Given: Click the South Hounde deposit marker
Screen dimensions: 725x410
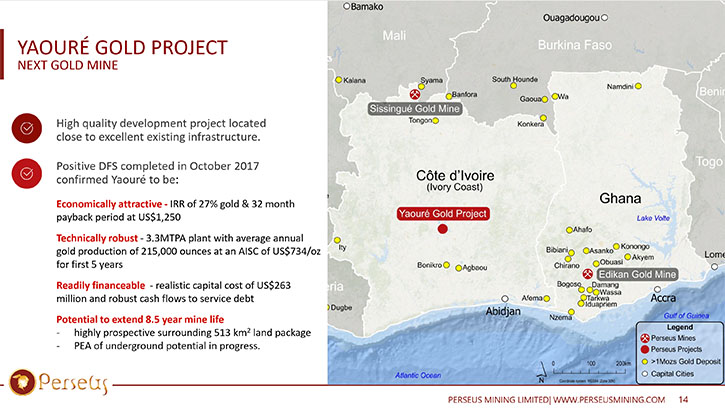Looking at the screenshot, I should tap(513, 86).
